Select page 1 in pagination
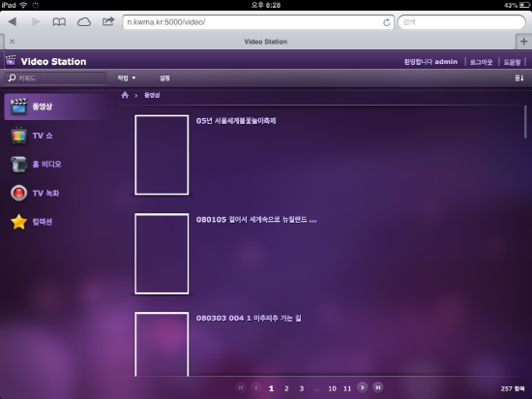Viewport: 532px width, 399px height. coord(271,388)
